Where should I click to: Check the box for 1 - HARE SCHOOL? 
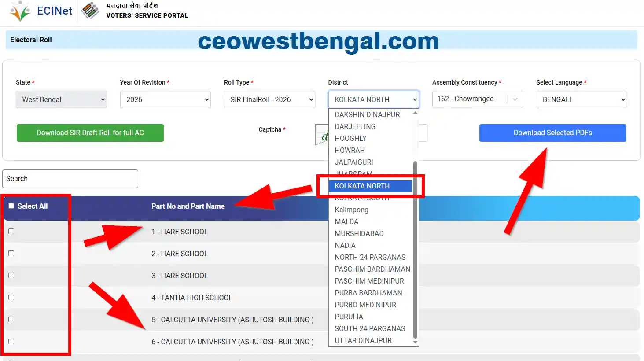[x=11, y=232]
